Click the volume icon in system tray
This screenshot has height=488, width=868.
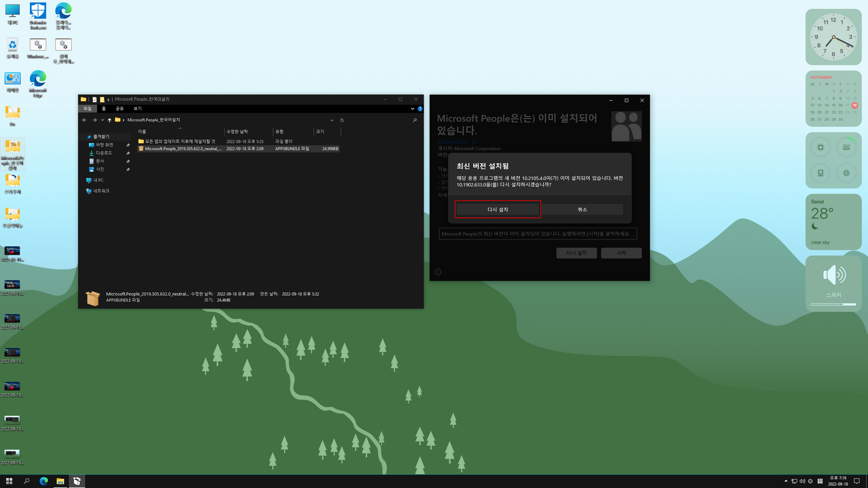pyautogui.click(x=802, y=481)
